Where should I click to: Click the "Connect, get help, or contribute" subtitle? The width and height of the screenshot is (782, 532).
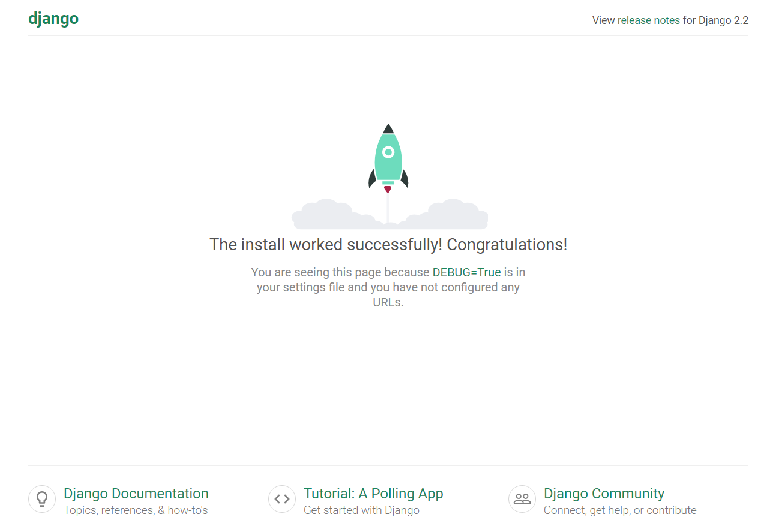click(620, 510)
